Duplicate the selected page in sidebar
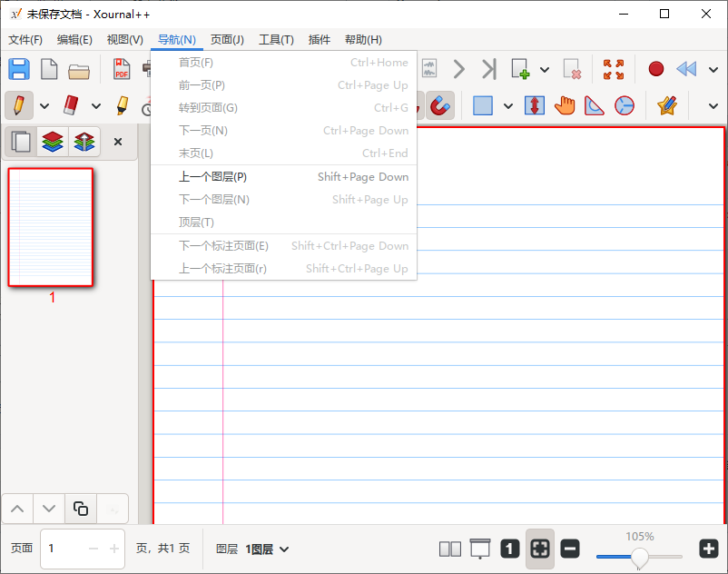Image resolution: width=728 pixels, height=574 pixels. [80, 509]
